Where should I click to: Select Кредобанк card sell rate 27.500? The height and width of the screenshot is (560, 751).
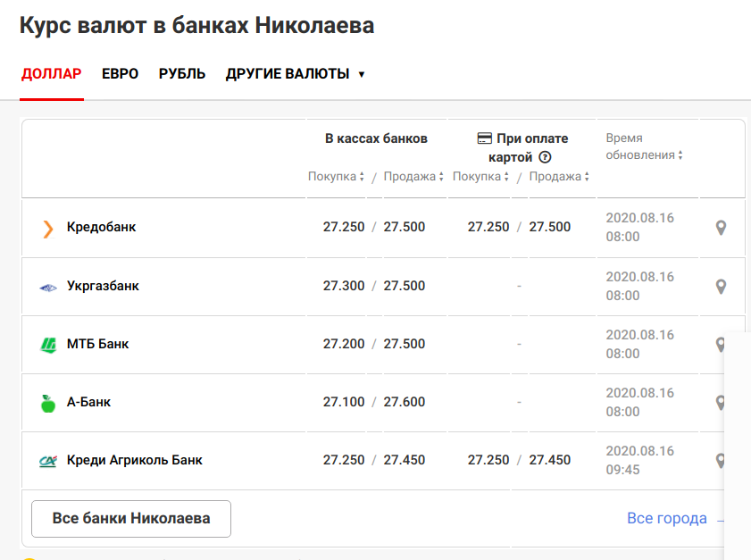(x=549, y=227)
